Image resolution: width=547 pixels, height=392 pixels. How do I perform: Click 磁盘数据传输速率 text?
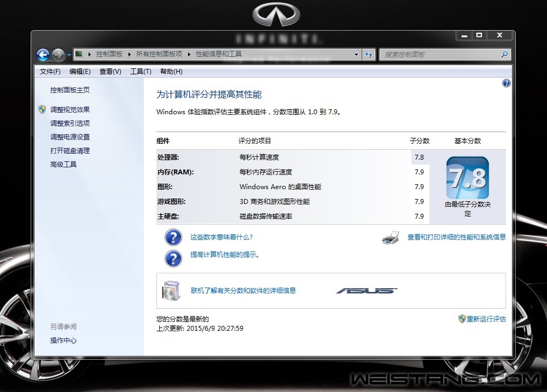click(x=266, y=216)
